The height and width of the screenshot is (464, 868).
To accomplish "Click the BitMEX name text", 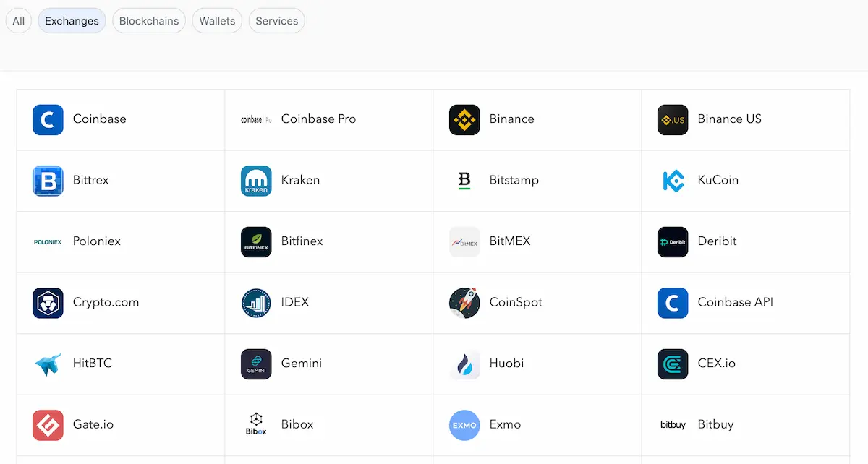I will (x=510, y=241).
